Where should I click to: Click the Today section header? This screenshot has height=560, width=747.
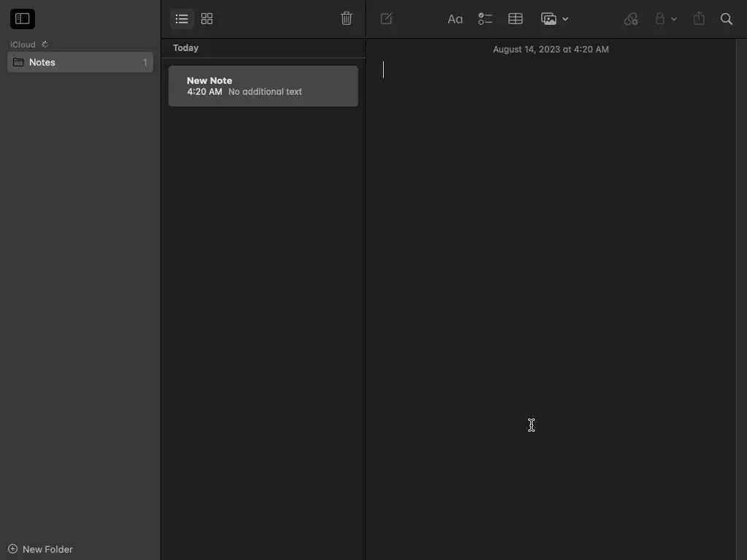(186, 47)
